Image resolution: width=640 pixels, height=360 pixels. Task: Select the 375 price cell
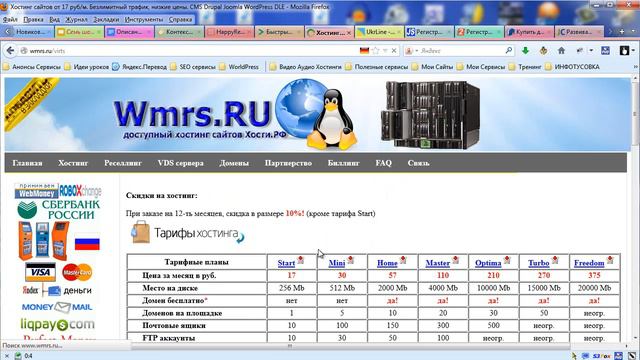[594, 275]
